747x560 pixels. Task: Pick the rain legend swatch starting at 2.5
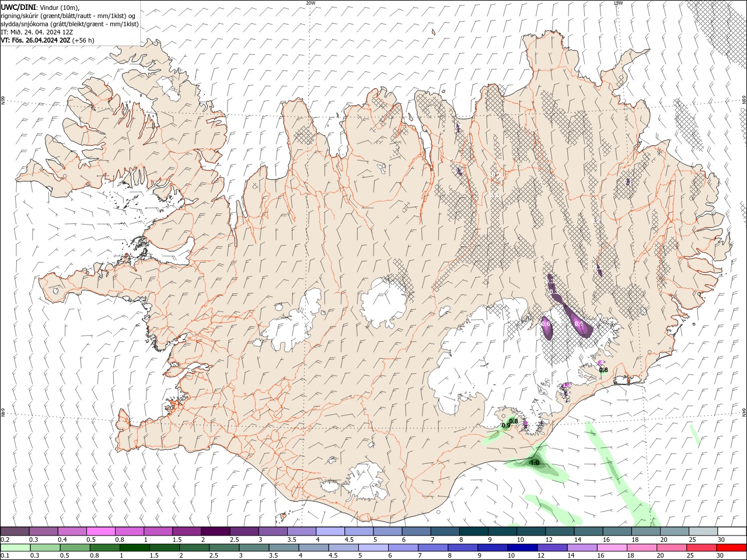pos(224,547)
